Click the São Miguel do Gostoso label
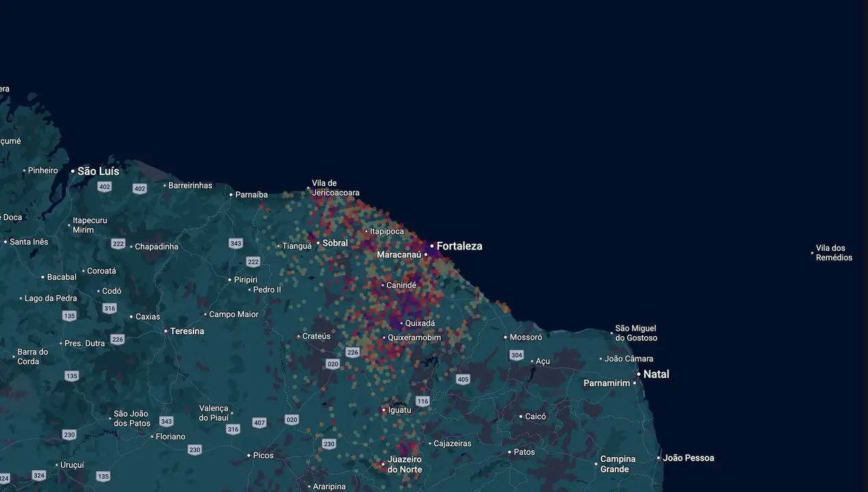The width and height of the screenshot is (868, 492). click(636, 333)
